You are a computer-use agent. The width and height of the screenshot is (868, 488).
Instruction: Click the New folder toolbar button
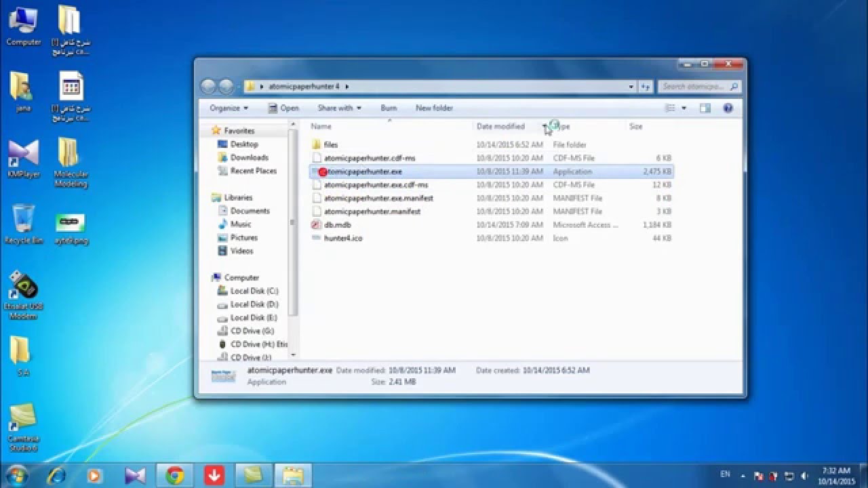click(x=434, y=108)
